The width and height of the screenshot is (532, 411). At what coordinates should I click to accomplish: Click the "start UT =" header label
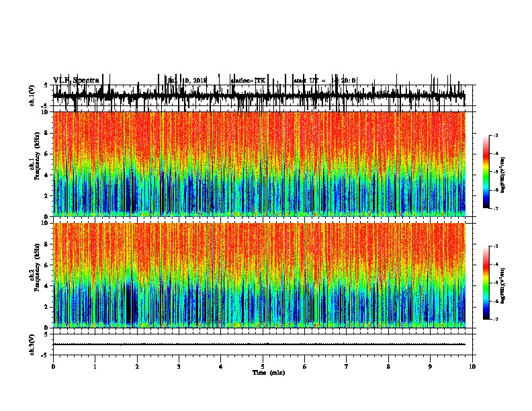tap(310, 81)
